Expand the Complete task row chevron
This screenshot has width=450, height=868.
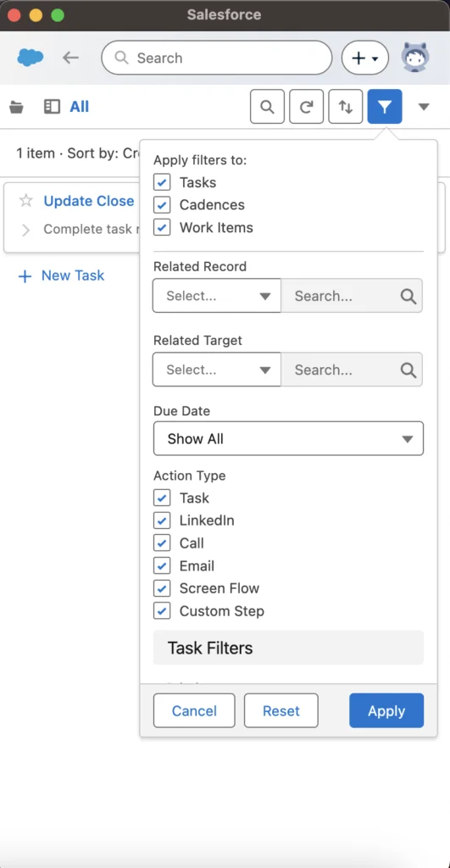25,230
